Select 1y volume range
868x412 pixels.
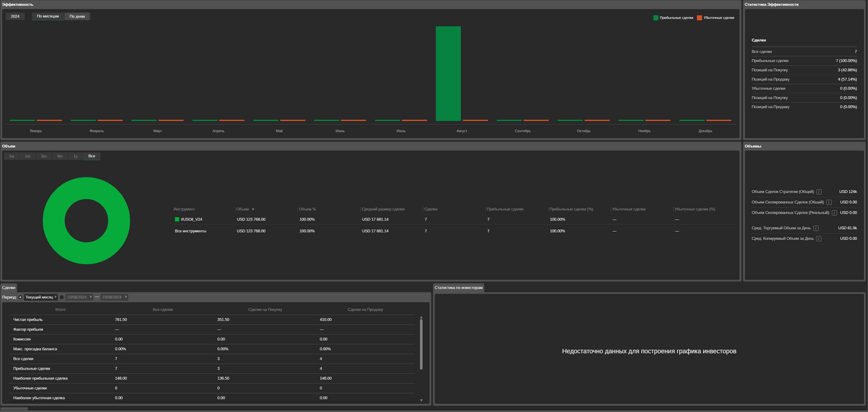(x=75, y=156)
